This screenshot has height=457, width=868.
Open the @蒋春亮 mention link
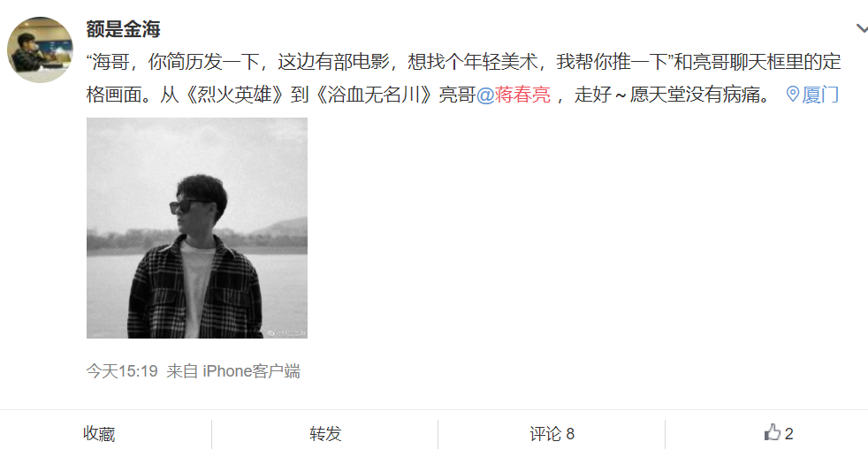[514, 95]
